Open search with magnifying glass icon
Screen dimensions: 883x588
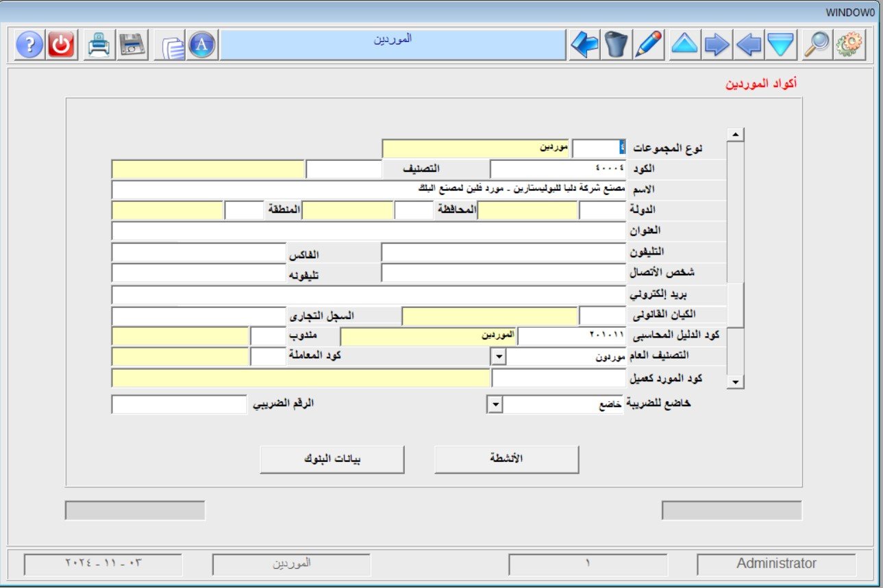click(x=817, y=45)
